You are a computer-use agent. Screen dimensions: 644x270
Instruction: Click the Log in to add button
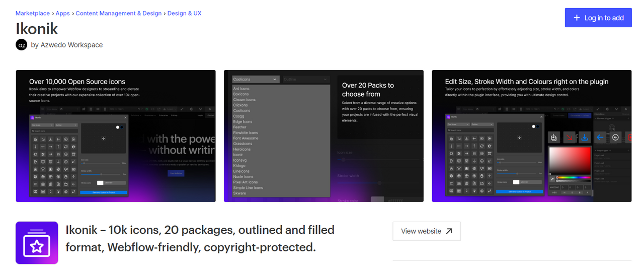pos(598,18)
